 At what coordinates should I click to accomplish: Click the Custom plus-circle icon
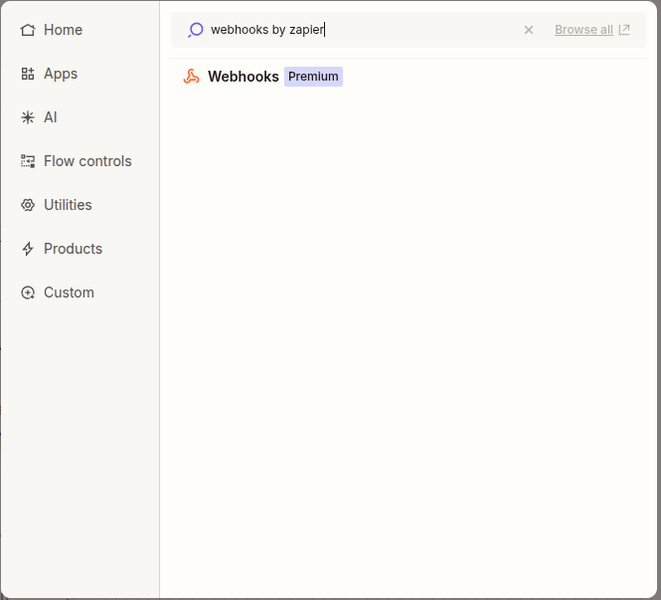[x=28, y=293]
